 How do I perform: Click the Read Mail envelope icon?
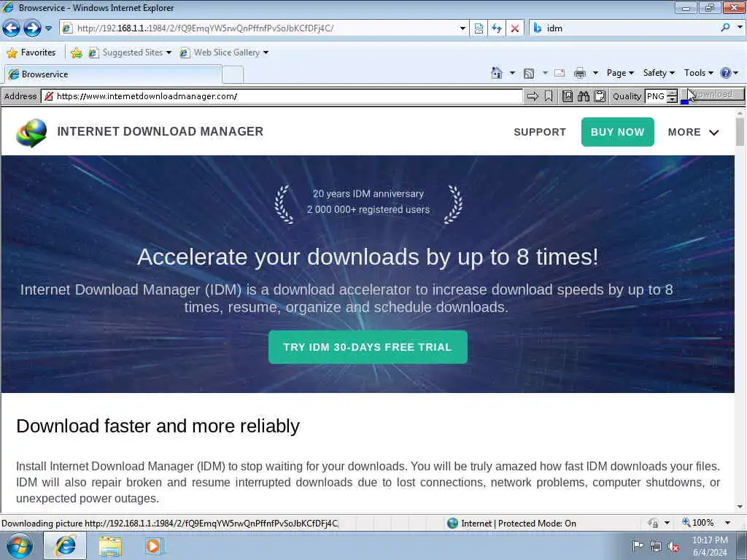pyautogui.click(x=560, y=73)
